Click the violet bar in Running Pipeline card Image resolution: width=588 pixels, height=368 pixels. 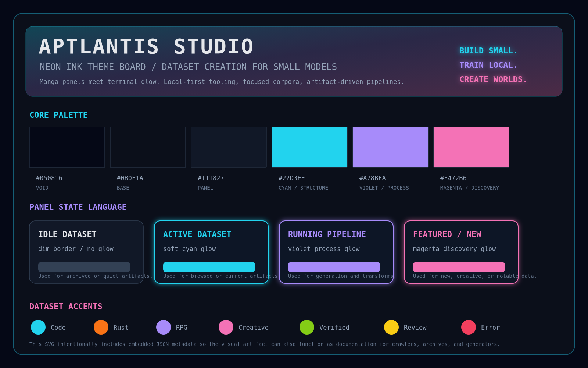point(334,267)
